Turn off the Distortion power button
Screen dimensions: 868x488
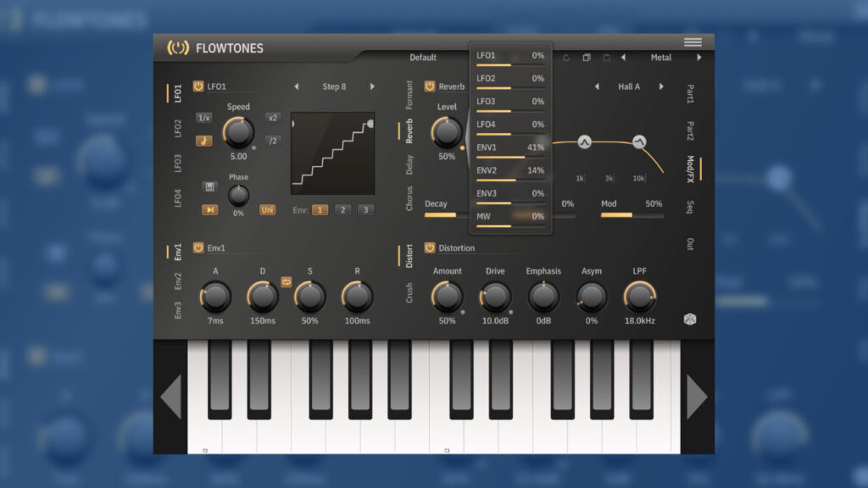[430, 248]
